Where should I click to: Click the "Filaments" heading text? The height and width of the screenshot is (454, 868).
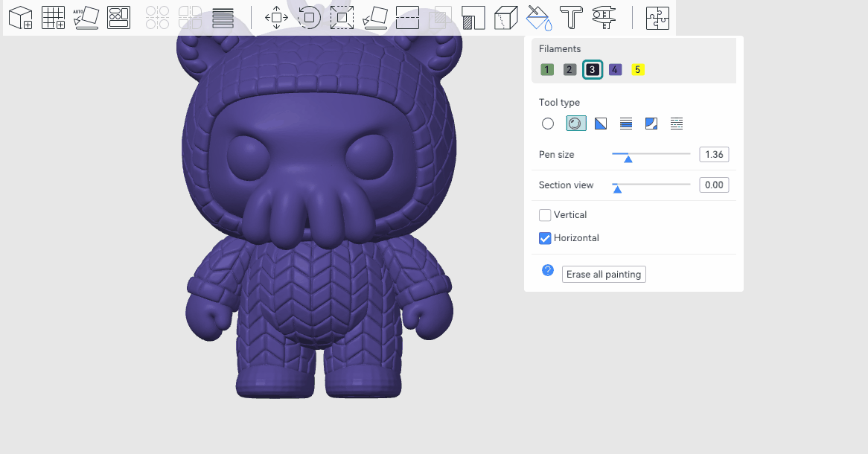pyautogui.click(x=560, y=48)
